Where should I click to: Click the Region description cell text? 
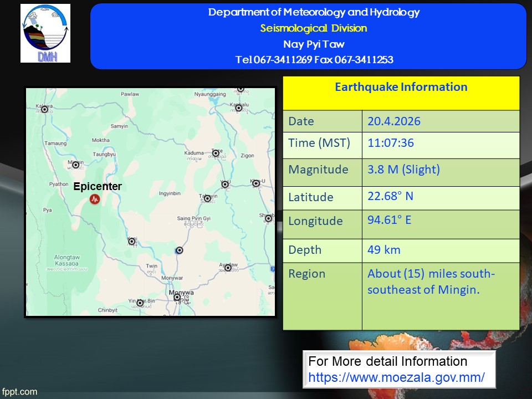(x=431, y=282)
